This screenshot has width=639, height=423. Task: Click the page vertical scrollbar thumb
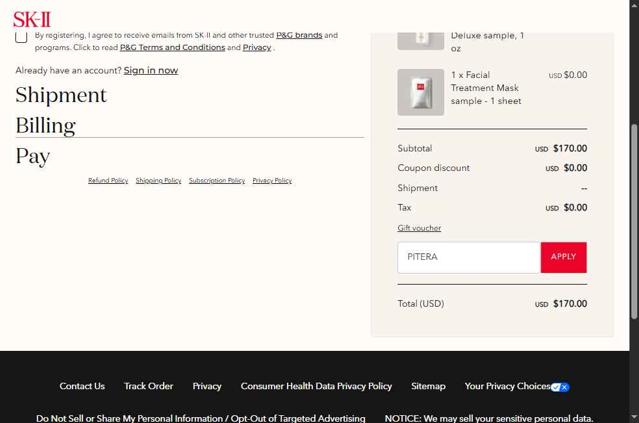(x=634, y=221)
